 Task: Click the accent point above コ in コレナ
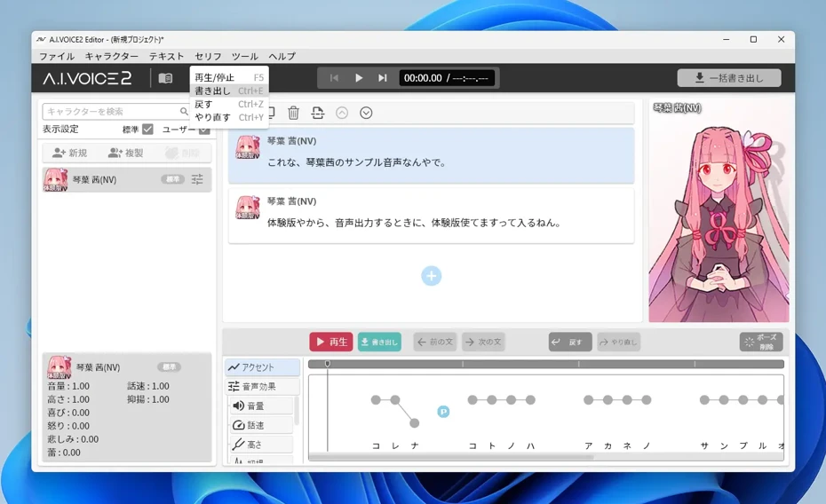click(376, 400)
